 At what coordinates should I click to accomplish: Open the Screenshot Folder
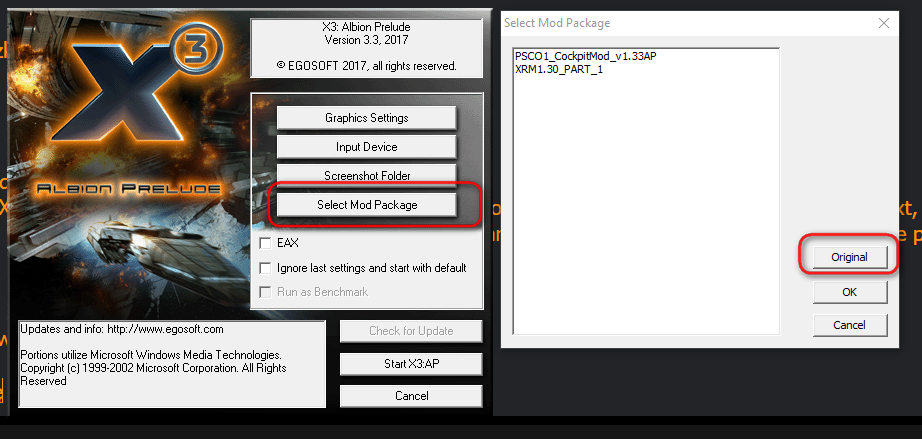point(366,176)
